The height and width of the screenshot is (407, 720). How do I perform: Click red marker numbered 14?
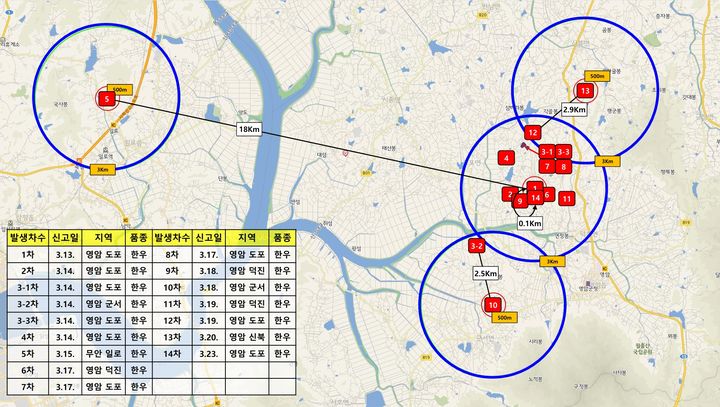pos(535,198)
